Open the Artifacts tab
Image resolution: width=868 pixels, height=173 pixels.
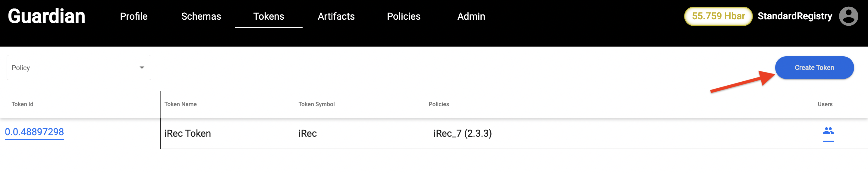pyautogui.click(x=336, y=16)
